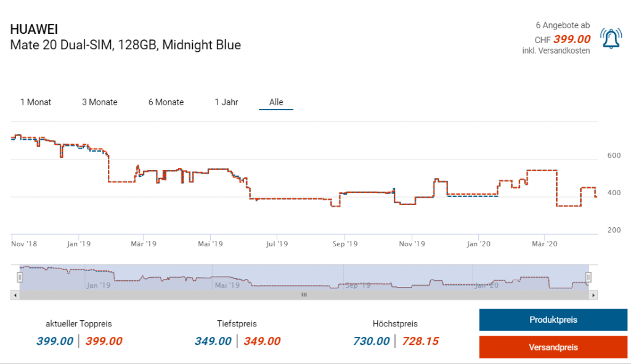Open the Mate 20 Dual-SIM product title
The height and width of the screenshot is (364, 631).
[x=126, y=45]
